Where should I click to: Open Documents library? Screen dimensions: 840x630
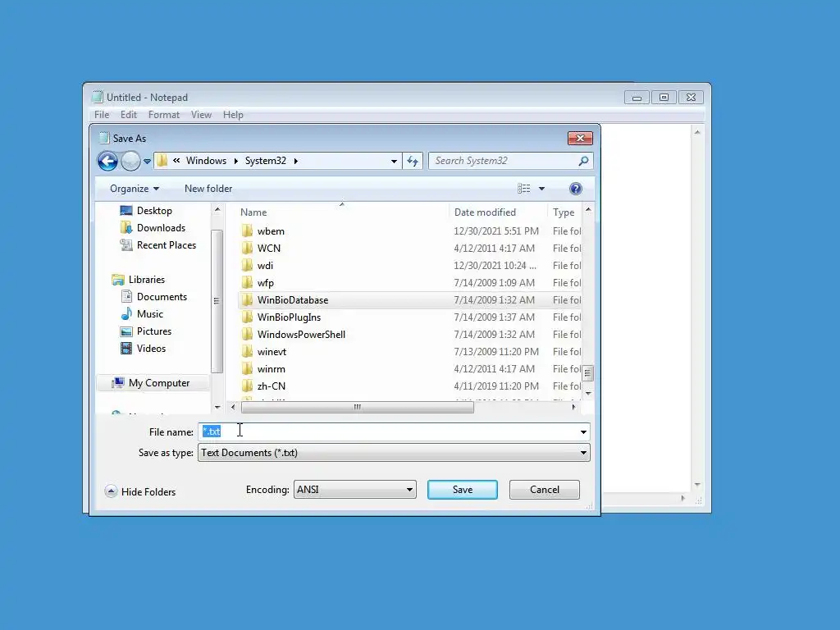tap(153, 297)
